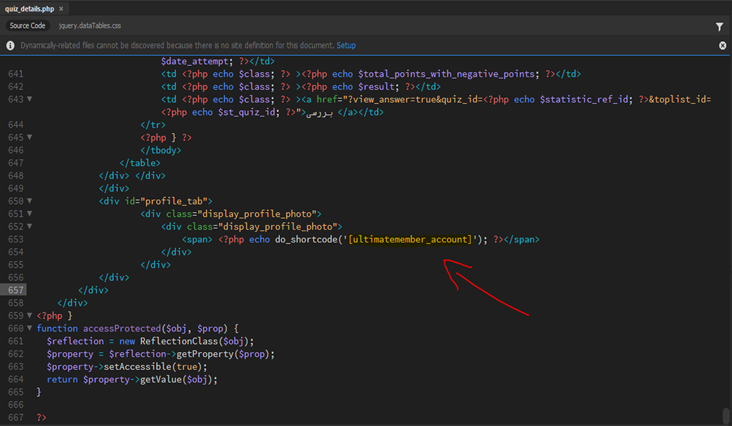Switch to quiz_details.php document tab
Image resolution: width=732 pixels, height=426 pixels.
click(29, 8)
